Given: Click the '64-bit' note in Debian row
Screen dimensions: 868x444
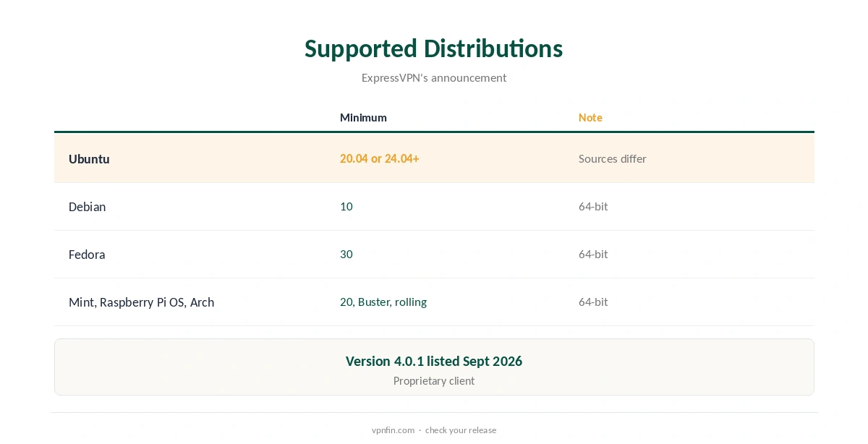Looking at the screenshot, I should [x=593, y=206].
